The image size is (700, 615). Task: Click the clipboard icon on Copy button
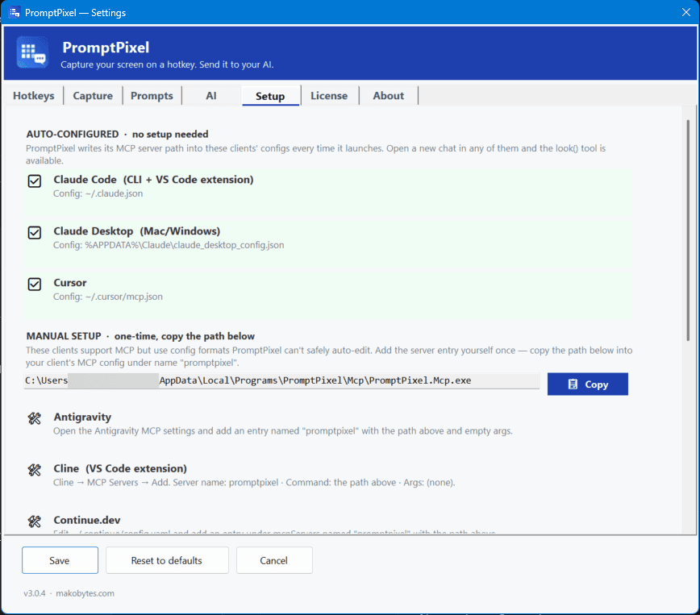[573, 384]
